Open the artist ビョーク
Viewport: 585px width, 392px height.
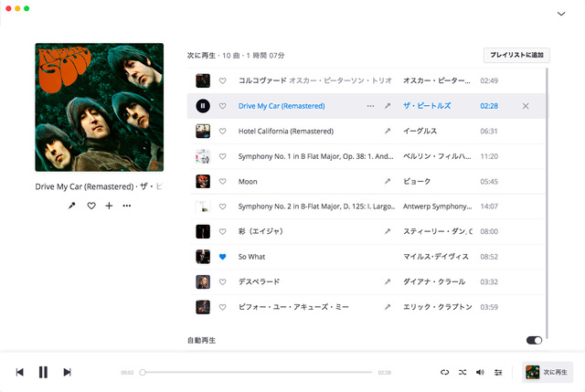(x=417, y=181)
